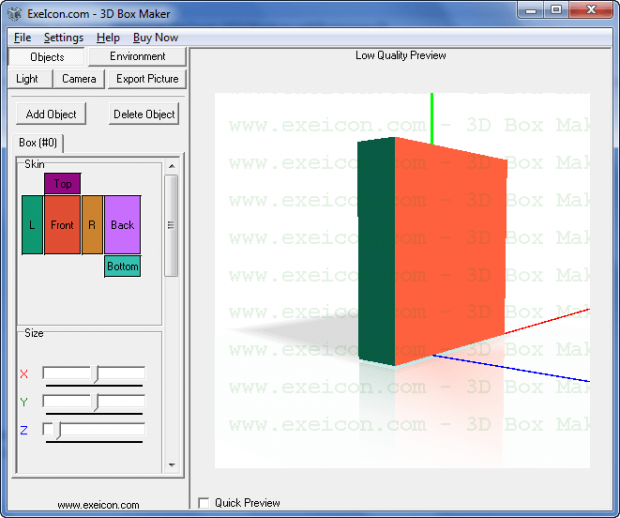Screen dimensions: 620x518
Task: Click the X size slider handle
Action: 96,374
